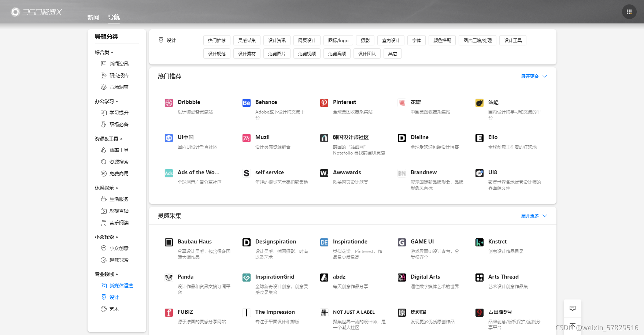Expand more in 热门推荐 section
644x335 pixels.
pyautogui.click(x=534, y=77)
